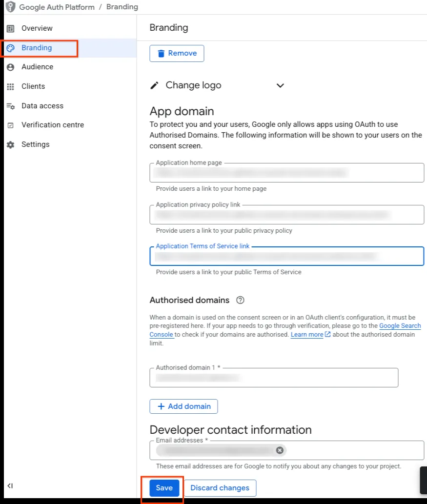Click Discard changes button
Screen dimensions: 427x504
pos(220,488)
